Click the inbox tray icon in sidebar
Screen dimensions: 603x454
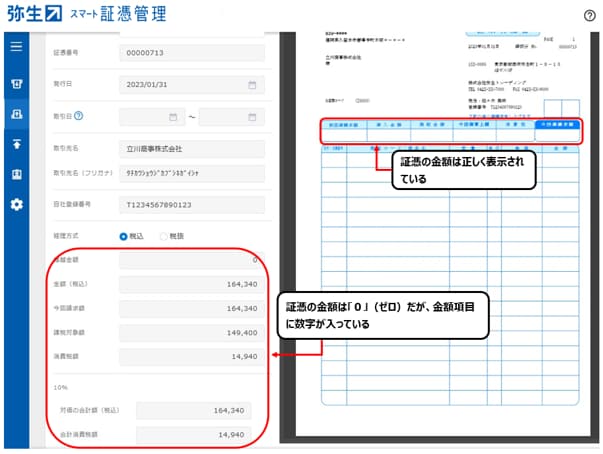point(16,85)
